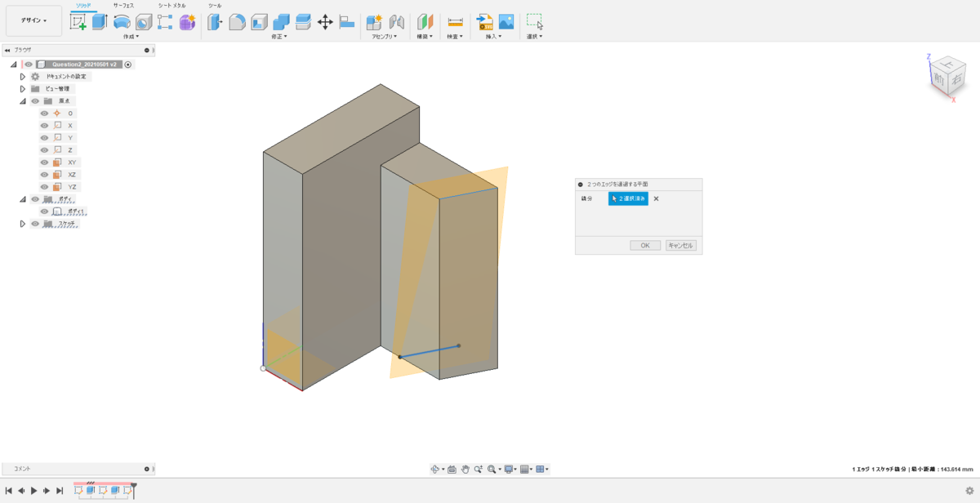
Task: Toggle visibility of the YZ plane
Action: click(x=45, y=187)
